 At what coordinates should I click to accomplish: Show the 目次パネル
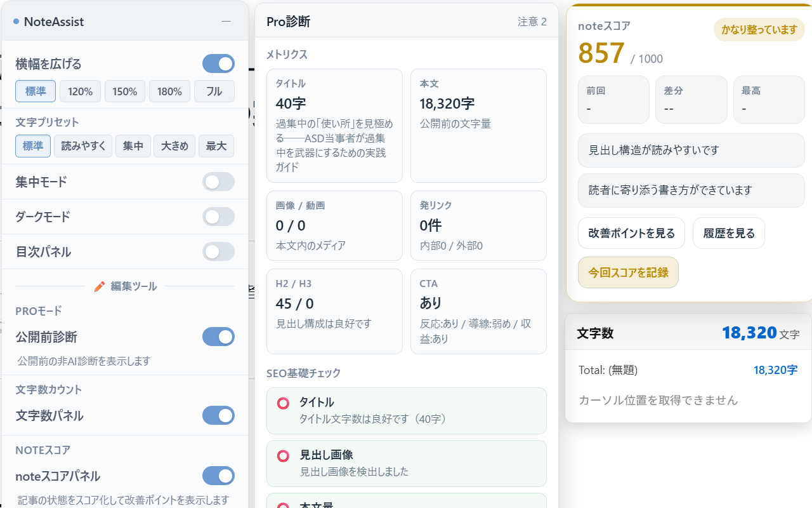218,251
